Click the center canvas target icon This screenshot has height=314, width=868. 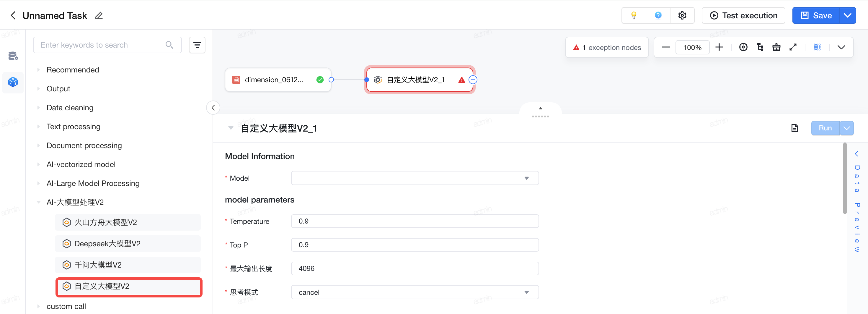743,47
